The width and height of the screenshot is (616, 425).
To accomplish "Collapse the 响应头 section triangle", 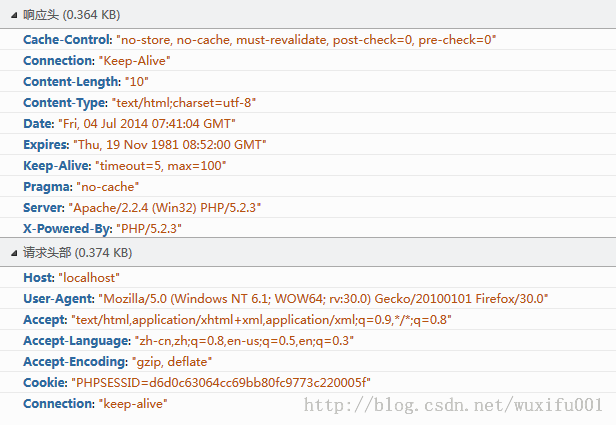I will (x=14, y=15).
